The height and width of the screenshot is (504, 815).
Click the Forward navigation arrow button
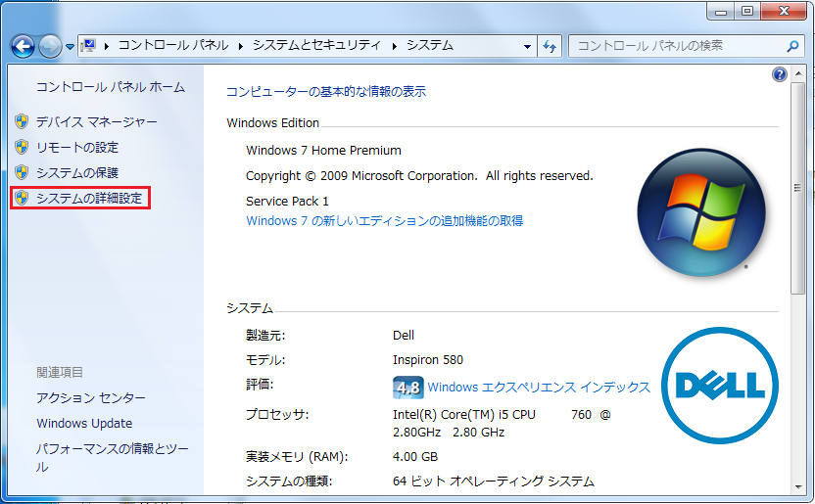(x=50, y=47)
